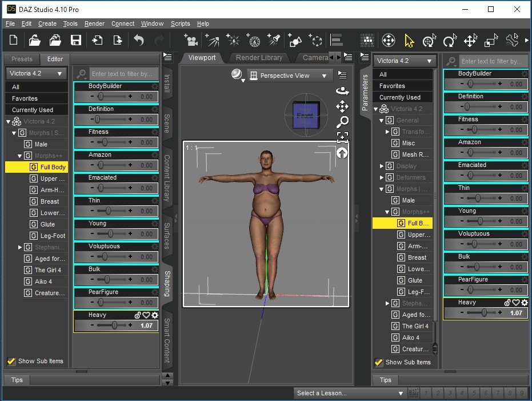
Task: Expand the Deformers group in Parameters tree
Action: pyautogui.click(x=381, y=177)
